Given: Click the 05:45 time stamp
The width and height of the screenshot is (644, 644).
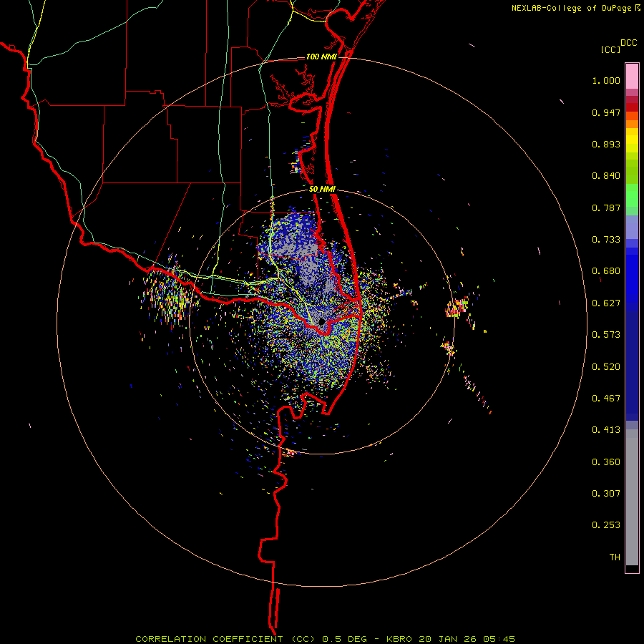Looking at the screenshot, I should point(498,639).
